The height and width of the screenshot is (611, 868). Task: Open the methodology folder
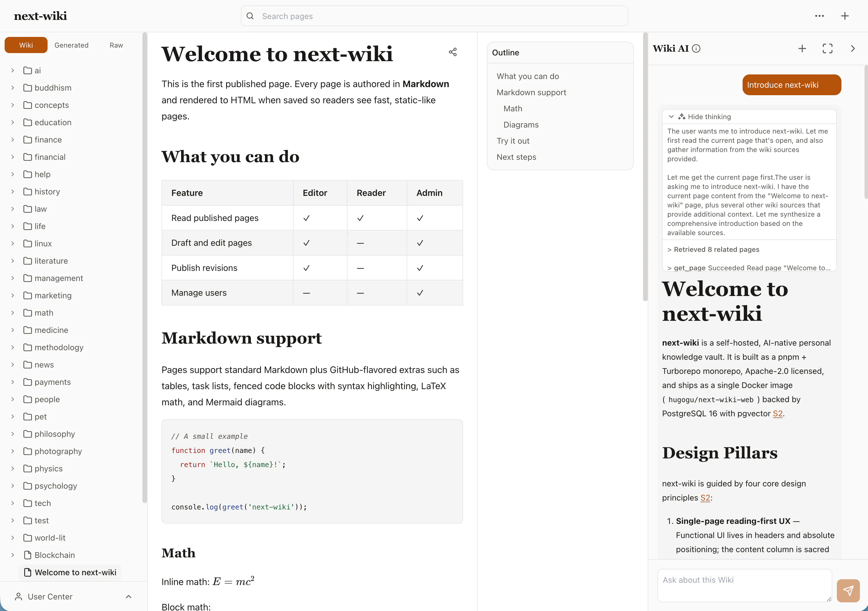59,347
